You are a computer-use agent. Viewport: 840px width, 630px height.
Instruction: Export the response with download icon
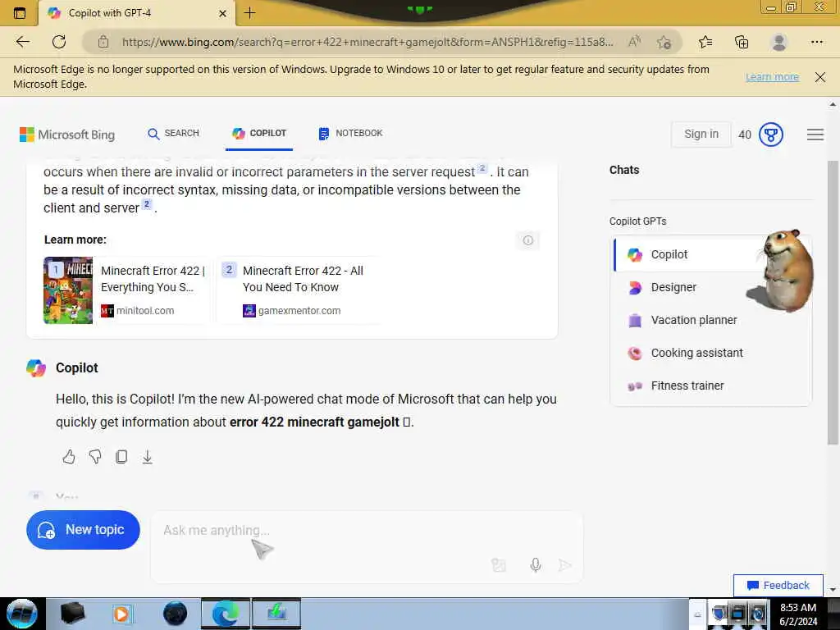[148, 457]
